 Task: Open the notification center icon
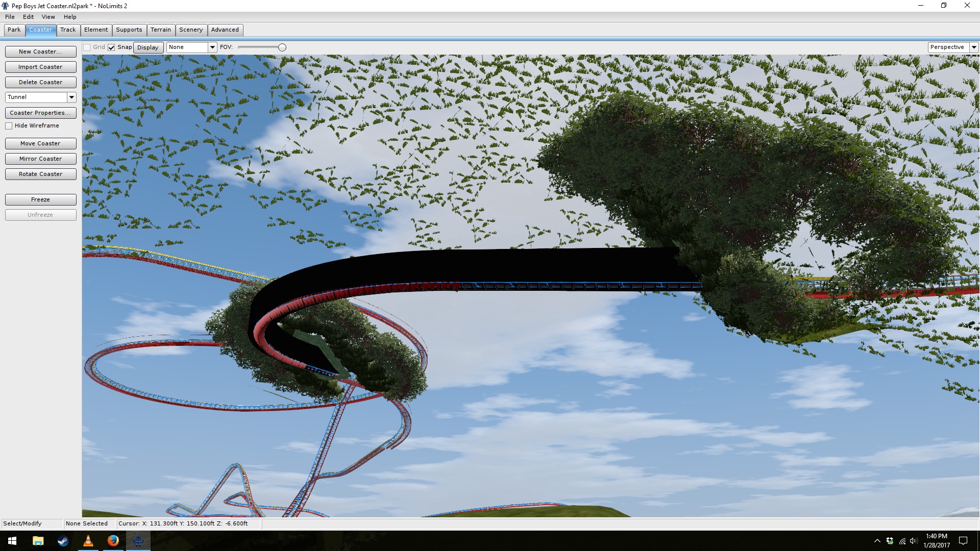[x=963, y=541]
